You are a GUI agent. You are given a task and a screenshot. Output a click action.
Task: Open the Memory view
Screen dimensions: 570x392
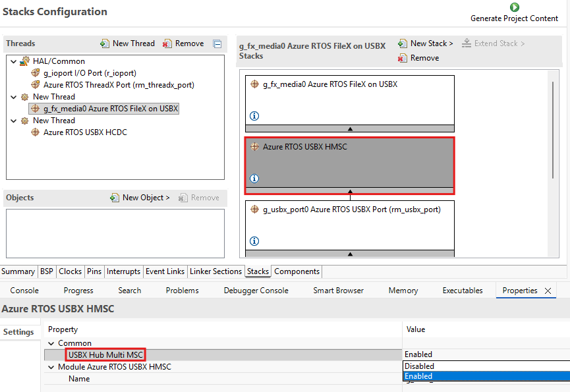[403, 291]
